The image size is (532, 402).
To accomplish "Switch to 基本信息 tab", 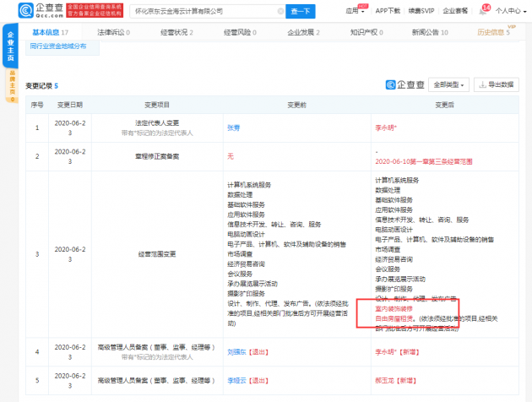I will click(50, 32).
